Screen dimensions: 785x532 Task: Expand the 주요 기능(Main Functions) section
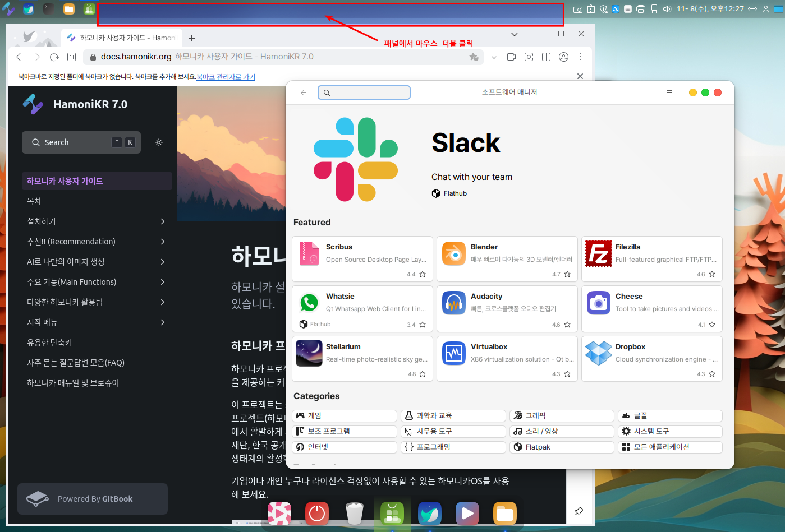(x=163, y=282)
